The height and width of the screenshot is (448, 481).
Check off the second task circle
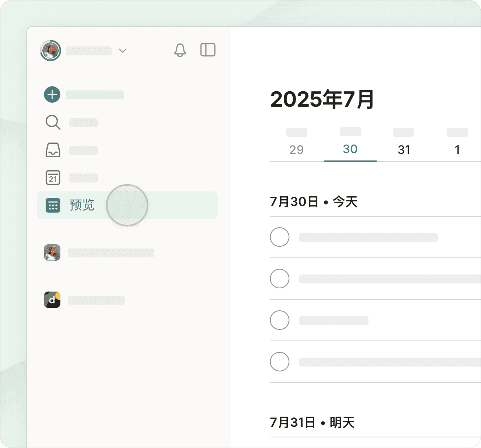coord(280,279)
